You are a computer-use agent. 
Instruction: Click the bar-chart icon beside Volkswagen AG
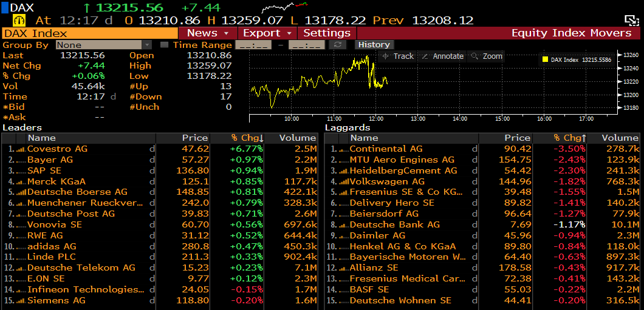[343, 181]
